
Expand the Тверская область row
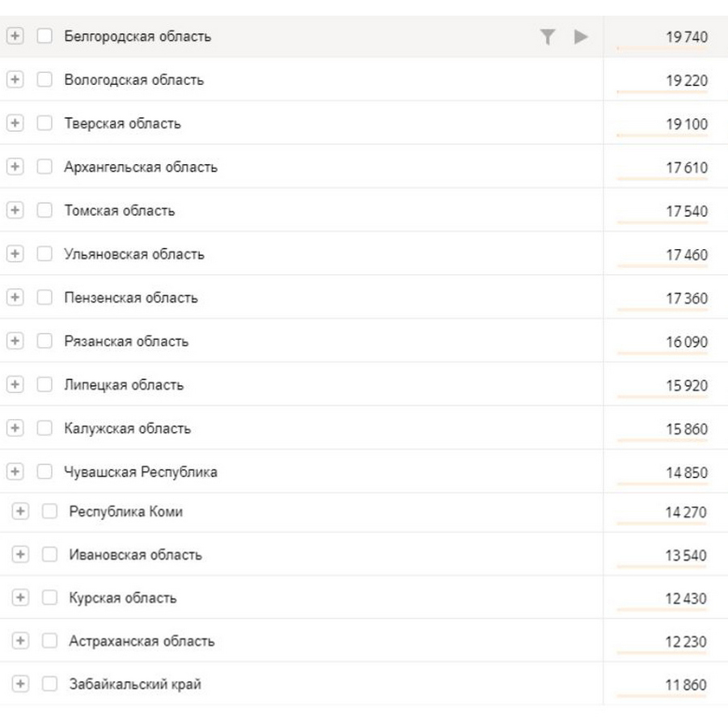coord(15,123)
